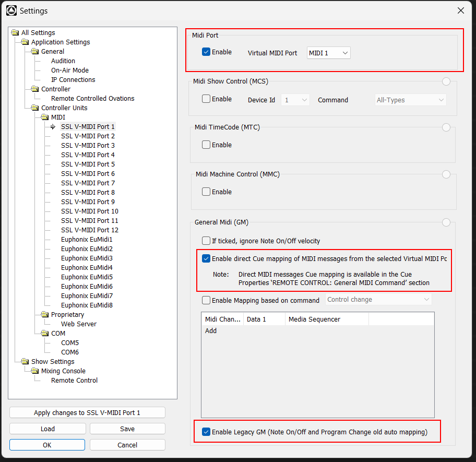Click the All Settings folder icon
The width and height of the screenshot is (476, 462).
click(15, 32)
